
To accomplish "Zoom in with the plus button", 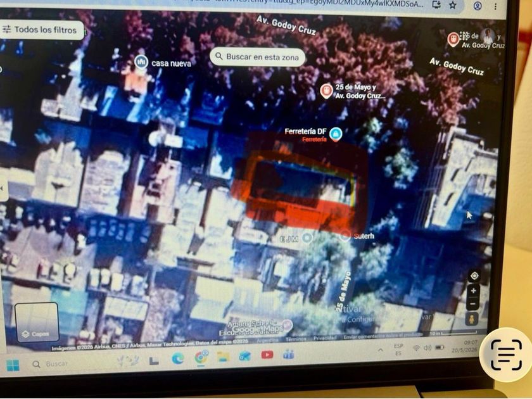I will [473, 291].
